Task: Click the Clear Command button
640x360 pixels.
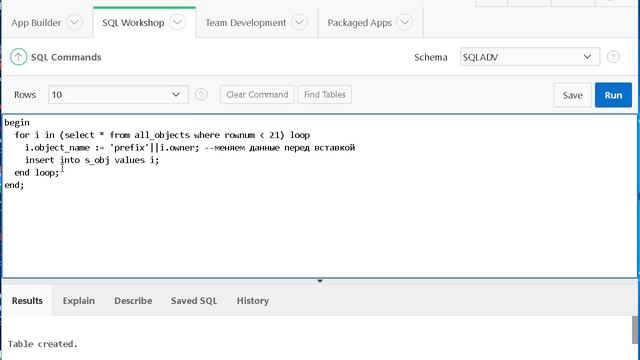Action: [257, 95]
